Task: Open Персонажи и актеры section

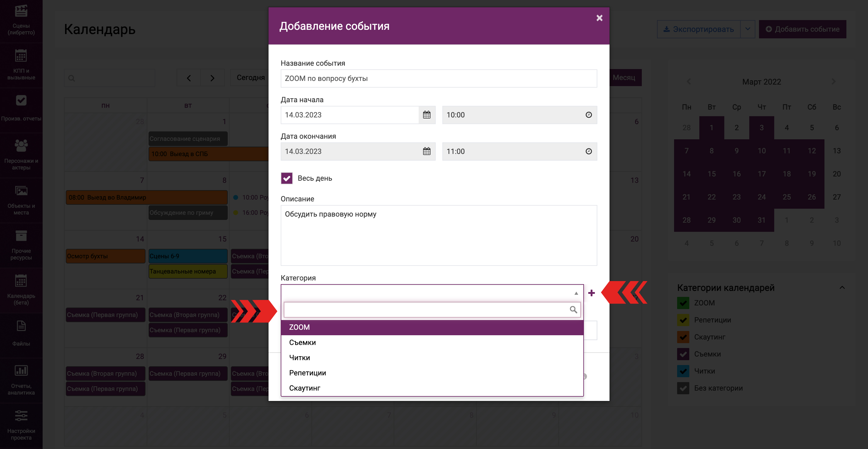Action: coord(21,155)
